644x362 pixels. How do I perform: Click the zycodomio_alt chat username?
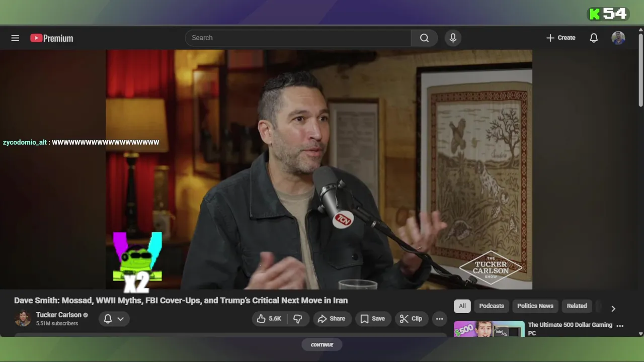pyautogui.click(x=25, y=142)
